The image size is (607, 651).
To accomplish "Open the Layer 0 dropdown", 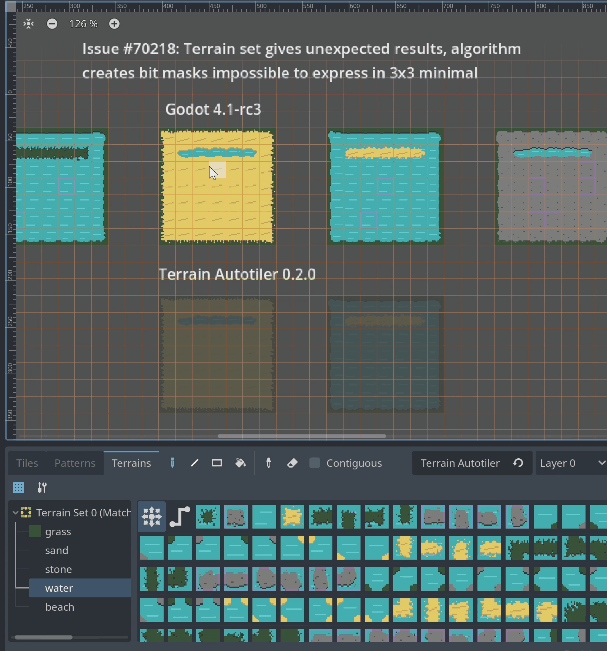I will [571, 463].
